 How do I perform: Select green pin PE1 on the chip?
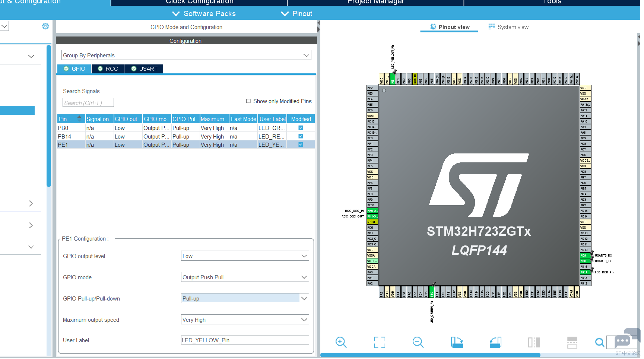tap(393, 79)
